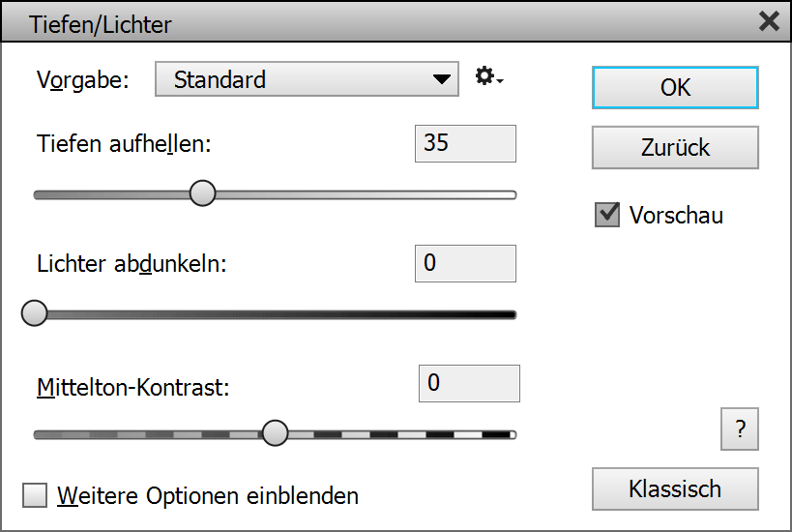This screenshot has width=792, height=532.
Task: Enable Weitere Optionen einblenden checkbox
Action: point(35,496)
